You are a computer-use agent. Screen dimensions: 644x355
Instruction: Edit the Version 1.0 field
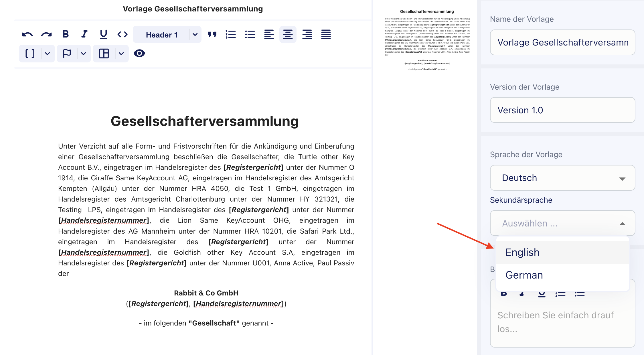[562, 110]
